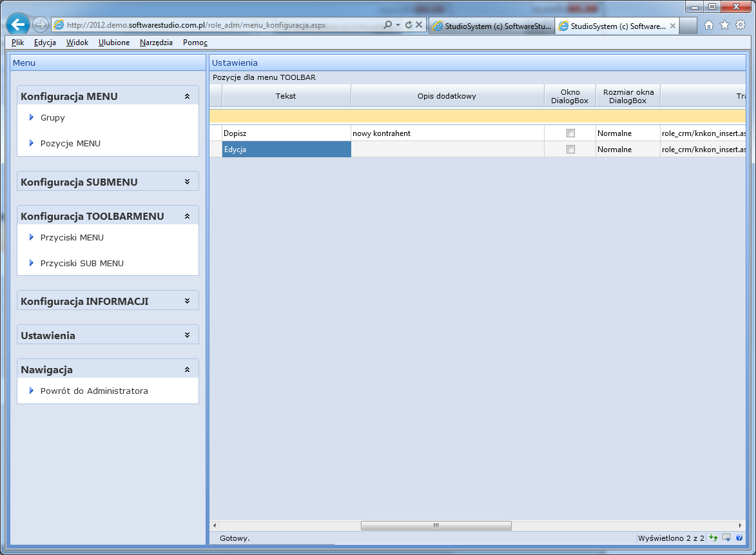The width and height of the screenshot is (756, 555).
Task: Open the Ulubione menu
Action: (x=114, y=43)
